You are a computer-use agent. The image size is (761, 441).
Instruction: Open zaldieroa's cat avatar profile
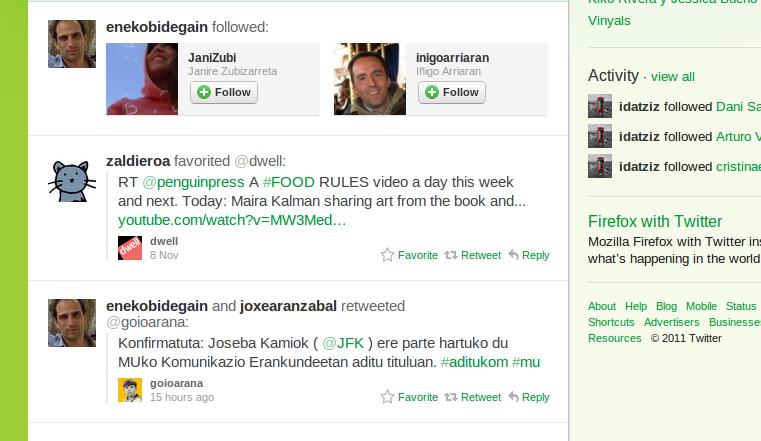point(72,178)
